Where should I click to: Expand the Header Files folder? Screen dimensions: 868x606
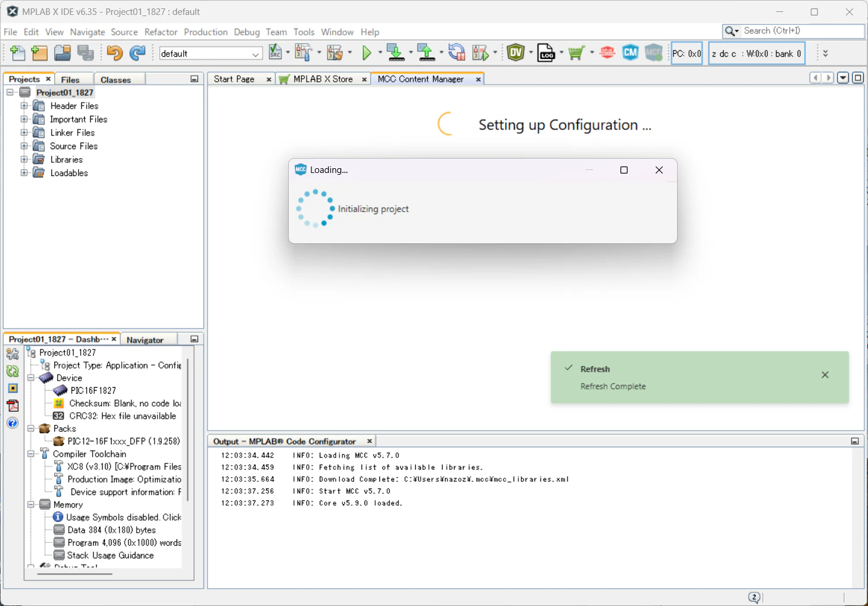pos(24,106)
